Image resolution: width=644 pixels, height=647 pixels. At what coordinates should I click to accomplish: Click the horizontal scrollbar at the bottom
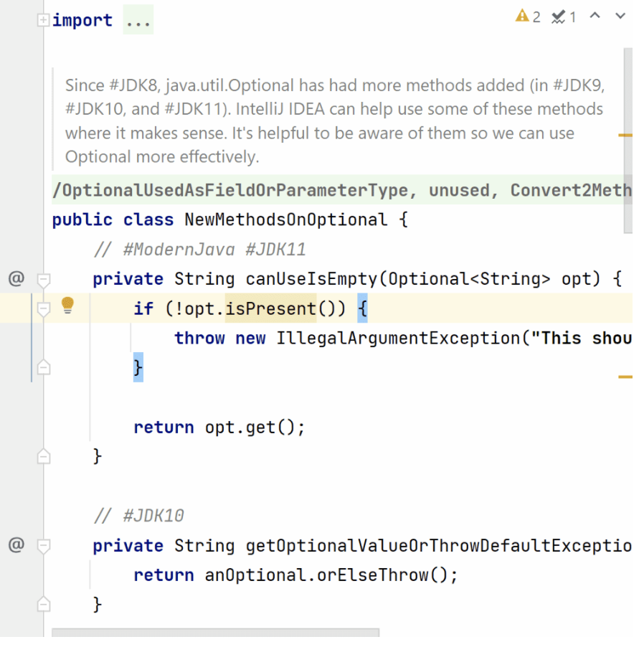pyautogui.click(x=215, y=633)
